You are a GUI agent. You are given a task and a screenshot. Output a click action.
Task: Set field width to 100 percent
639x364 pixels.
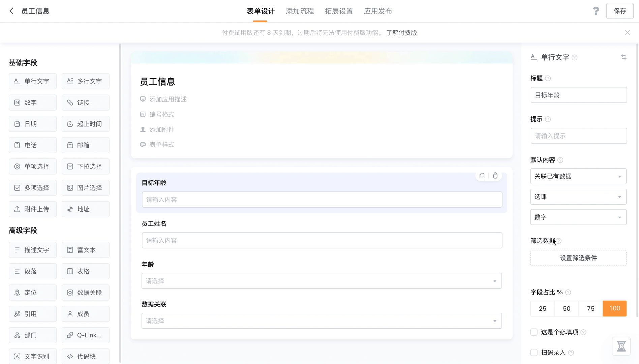click(615, 308)
